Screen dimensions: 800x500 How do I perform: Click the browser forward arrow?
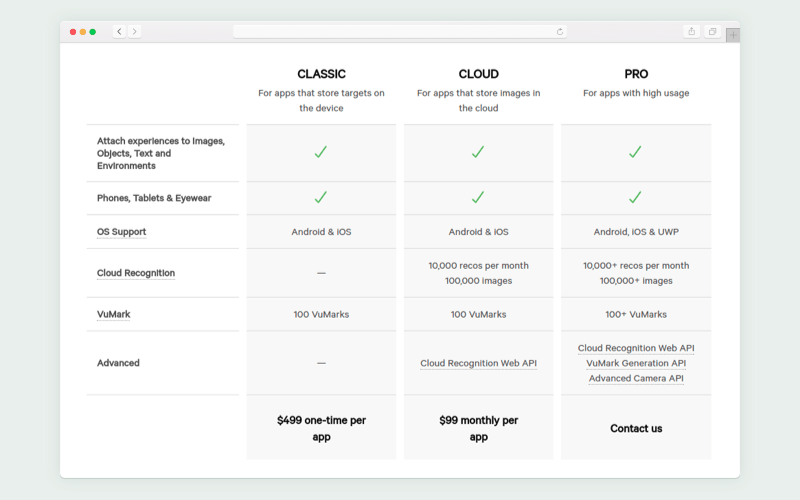click(135, 32)
